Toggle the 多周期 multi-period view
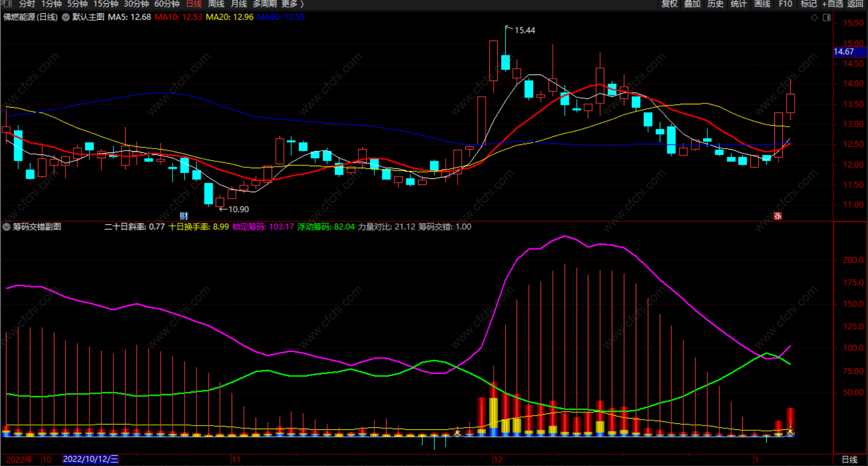Screen dimensions: 868x466 click(265, 4)
